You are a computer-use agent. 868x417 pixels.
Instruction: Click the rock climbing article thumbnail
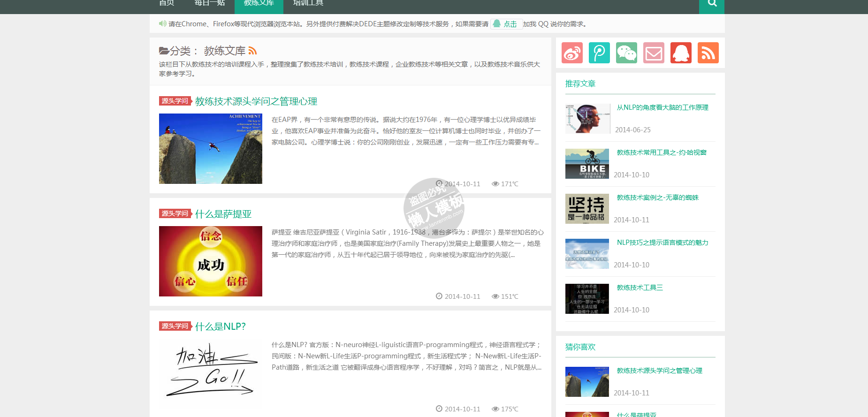(x=211, y=149)
